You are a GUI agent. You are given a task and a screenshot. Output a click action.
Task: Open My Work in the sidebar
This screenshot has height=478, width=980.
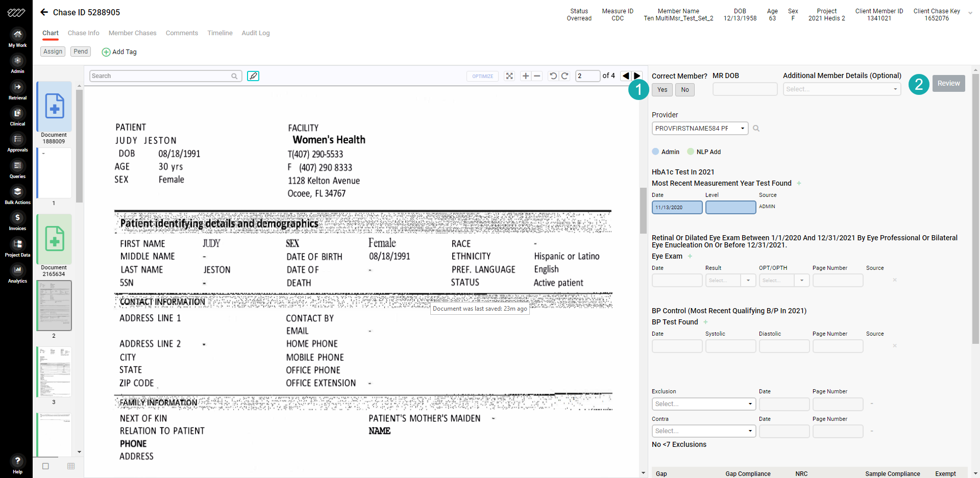(x=17, y=38)
